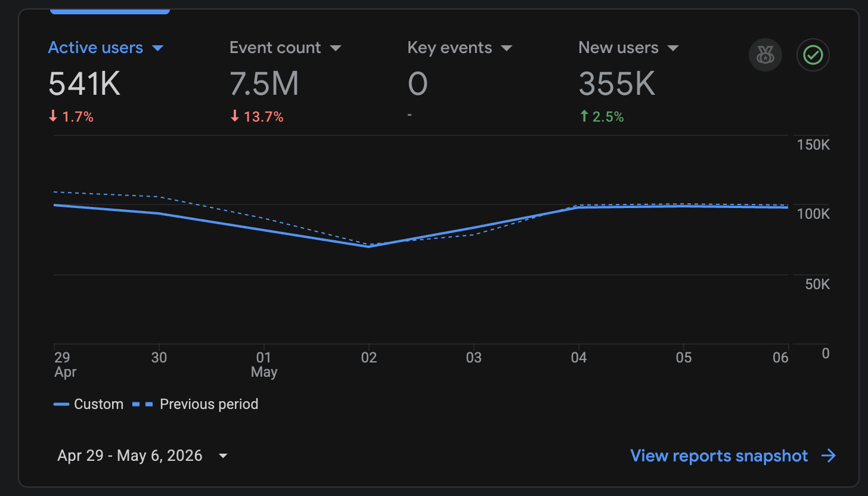Open the Apr 29 - May 6, 2026 date range dropdown
The width and height of the screenshot is (868, 496).
pos(142,456)
